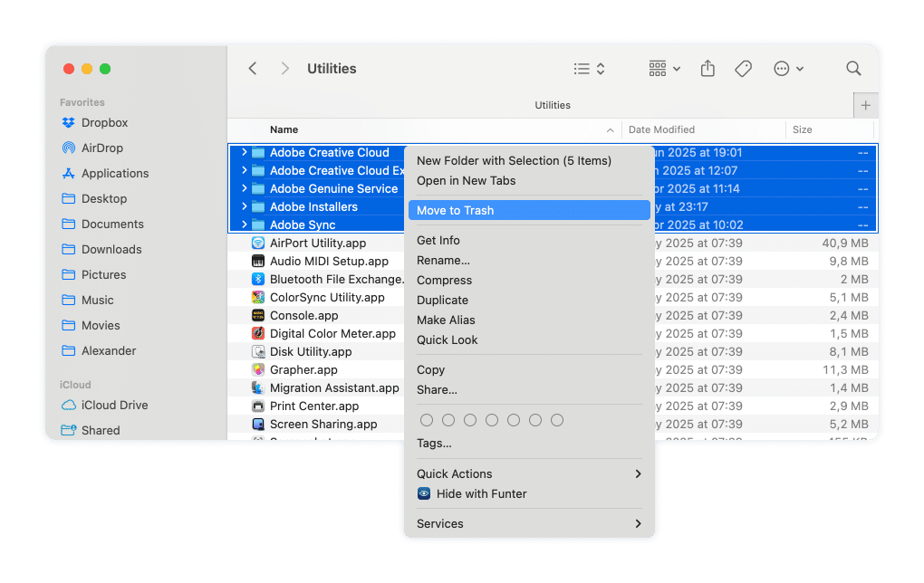924x583 pixels.
Task: Click the Disk Utility.app icon
Action: point(258,352)
